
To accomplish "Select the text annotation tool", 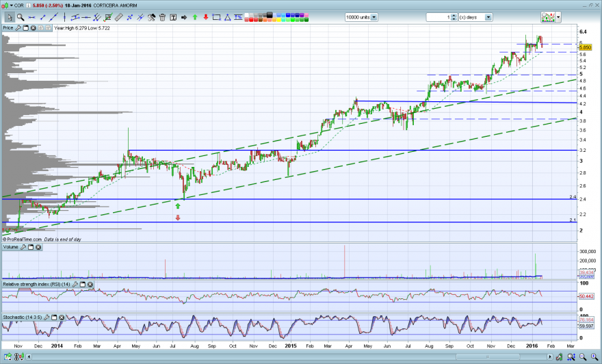I will click(x=173, y=17).
